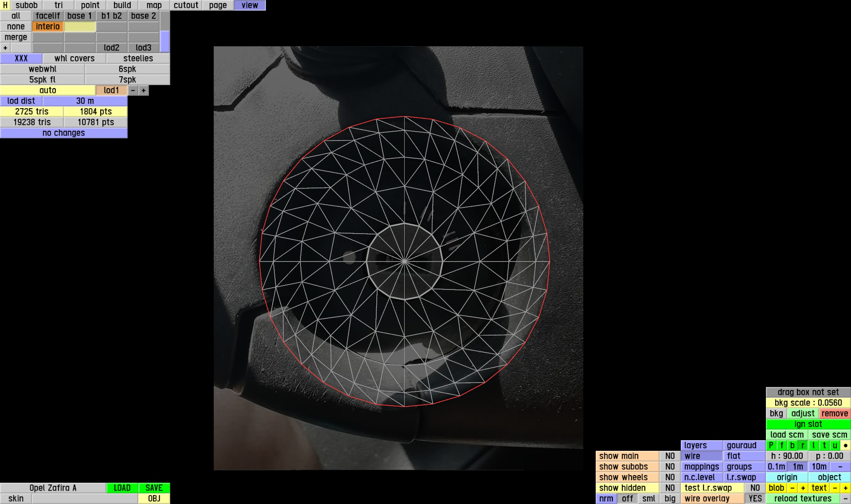Select the 'f' front view button
Image resolution: width=851 pixels, height=504 pixels.
coord(782,445)
